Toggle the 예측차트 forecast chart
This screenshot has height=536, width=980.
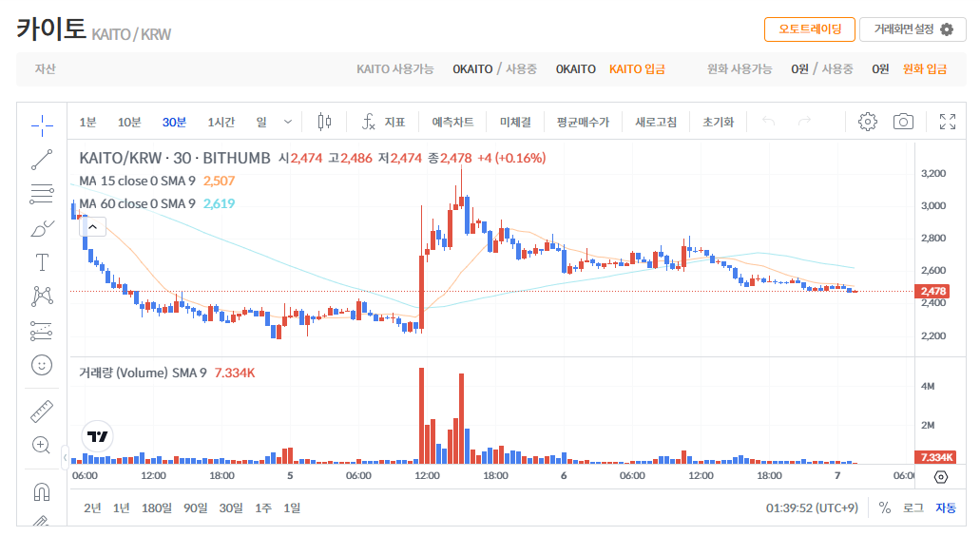(x=452, y=122)
